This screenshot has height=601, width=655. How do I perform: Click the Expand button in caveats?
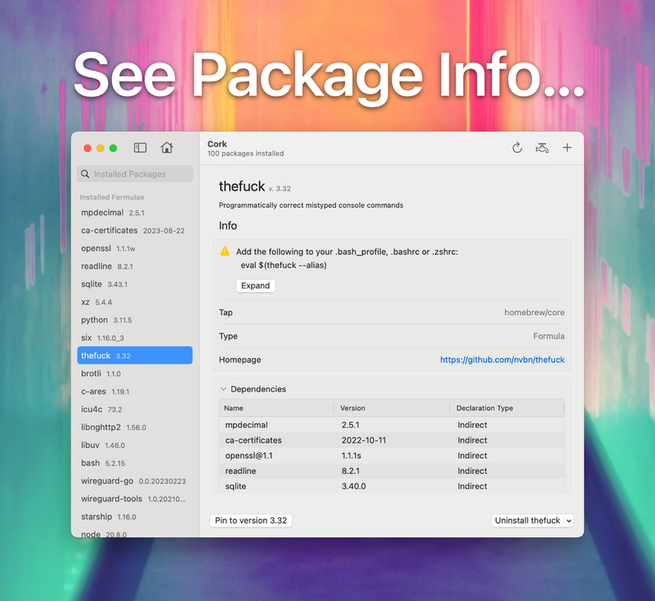click(255, 286)
